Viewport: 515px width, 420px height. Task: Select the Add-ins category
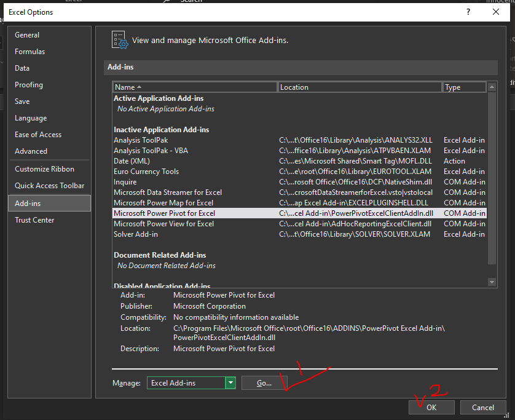click(49, 204)
